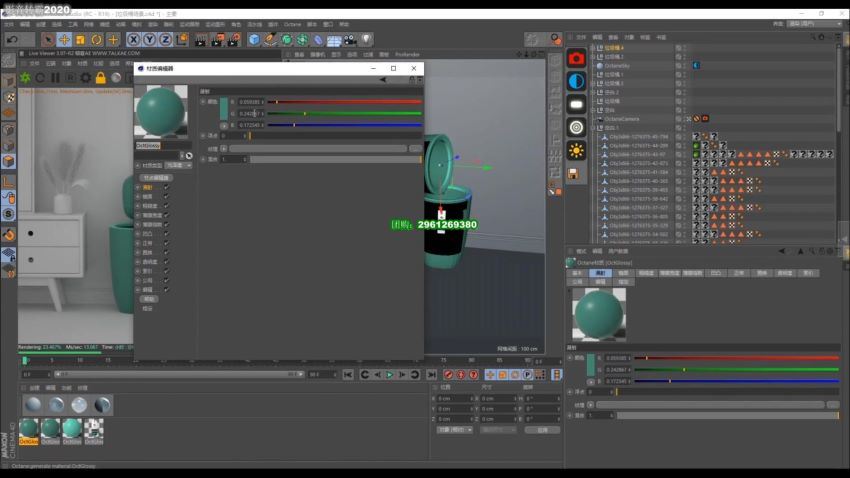The height and width of the screenshot is (478, 850).
Task: Click the red camera icon in sidebar
Action: [576, 58]
